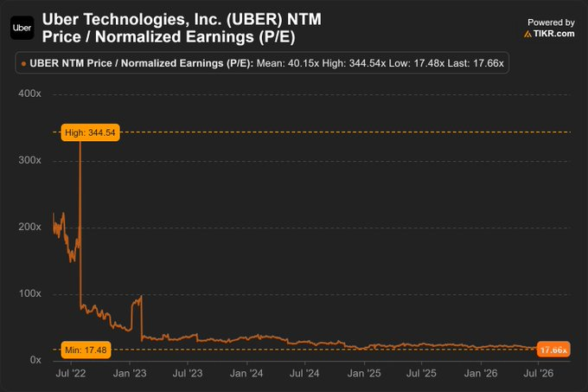Image resolution: width=588 pixels, height=392 pixels.
Task: Click the "Jul '26" x-axis label
Action: point(539,373)
